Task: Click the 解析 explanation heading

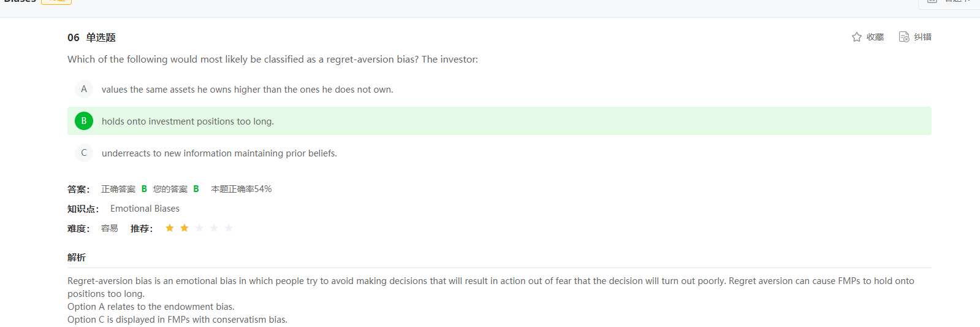Action: (x=77, y=258)
